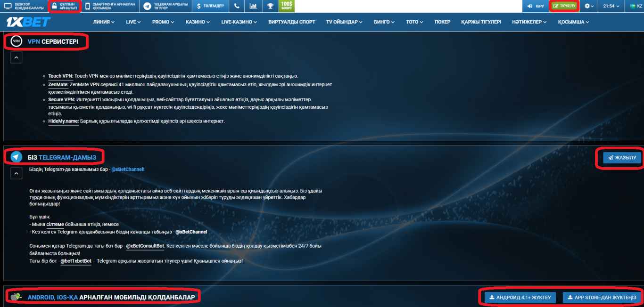Click Кіру login button

click(x=536, y=6)
